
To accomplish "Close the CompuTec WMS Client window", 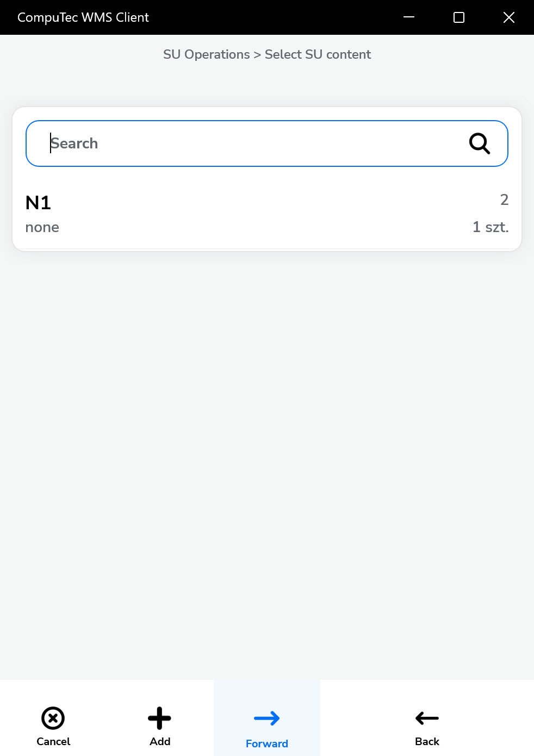I will pos(509,17).
